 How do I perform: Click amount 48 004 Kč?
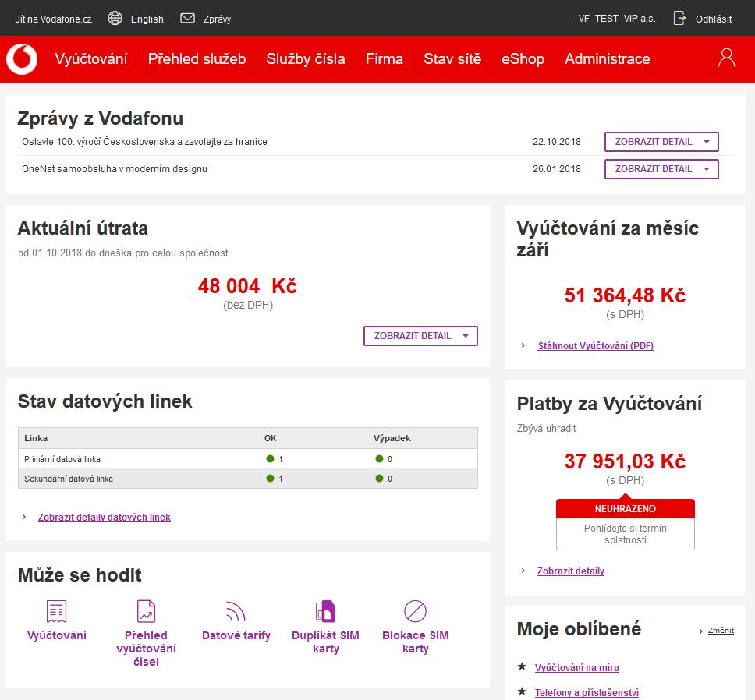click(247, 286)
